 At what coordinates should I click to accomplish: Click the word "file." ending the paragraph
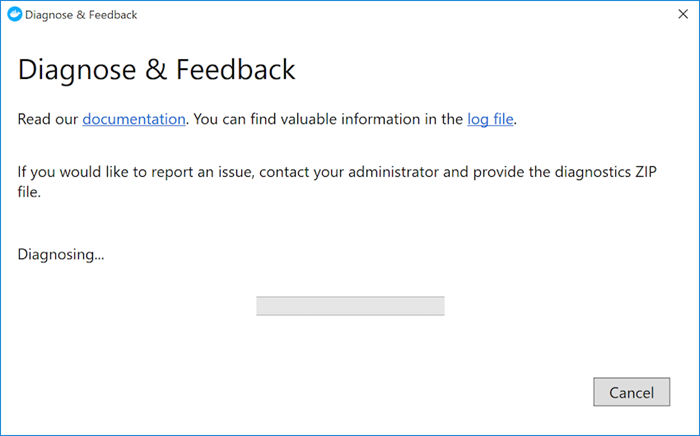[30, 191]
